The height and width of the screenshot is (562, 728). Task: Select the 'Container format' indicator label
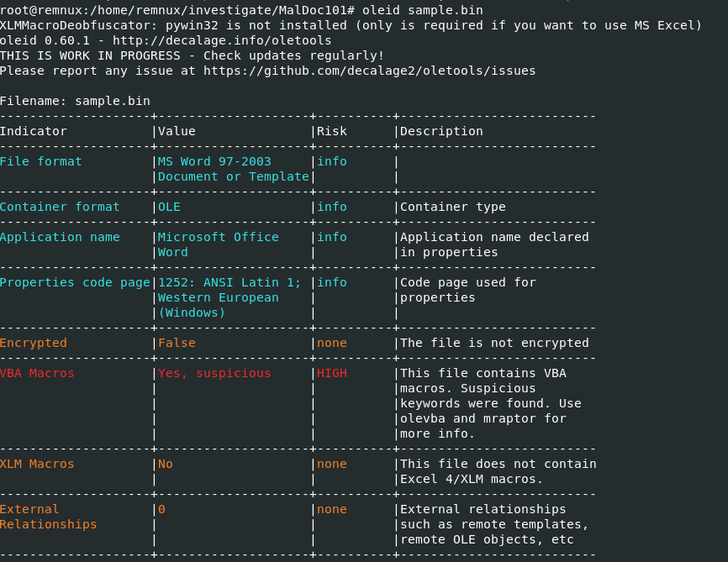click(x=60, y=207)
